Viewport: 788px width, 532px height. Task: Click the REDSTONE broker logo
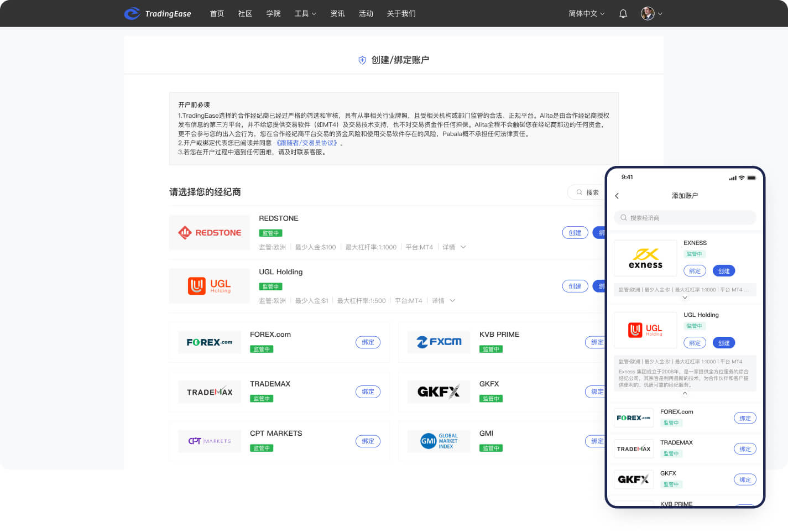point(209,233)
